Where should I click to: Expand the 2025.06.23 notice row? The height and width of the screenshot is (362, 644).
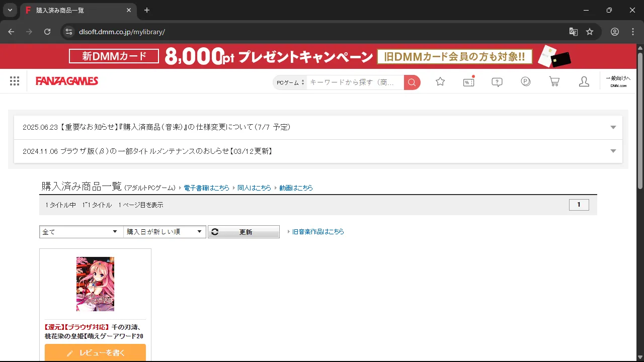pyautogui.click(x=318, y=127)
